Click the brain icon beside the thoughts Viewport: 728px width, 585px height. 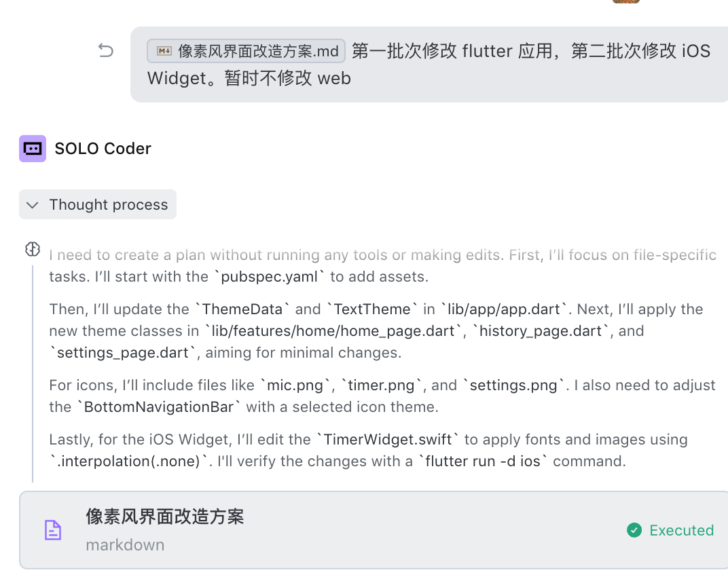[33, 249]
